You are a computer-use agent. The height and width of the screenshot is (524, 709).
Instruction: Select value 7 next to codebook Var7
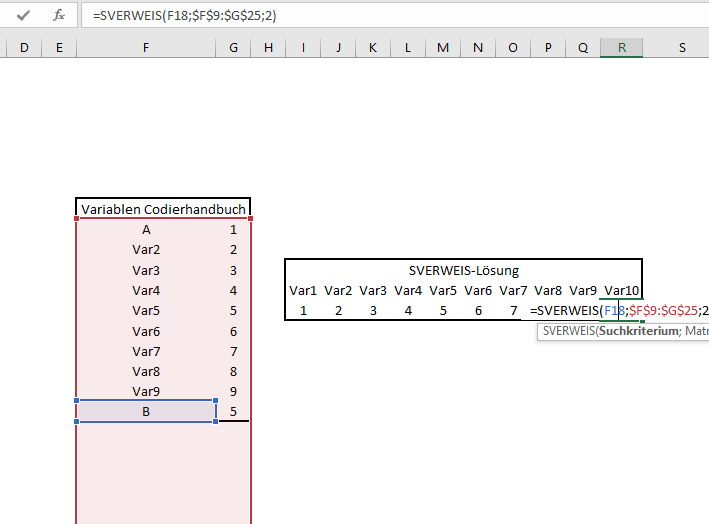233,351
